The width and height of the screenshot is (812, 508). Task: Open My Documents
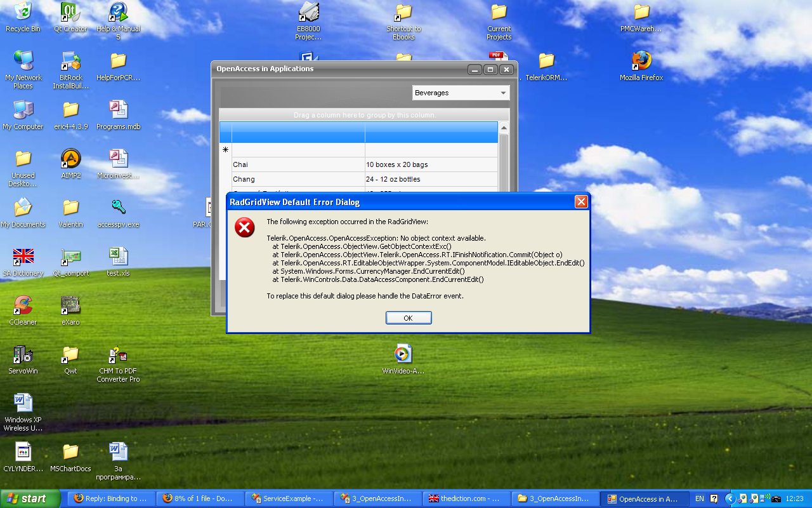[x=23, y=213]
